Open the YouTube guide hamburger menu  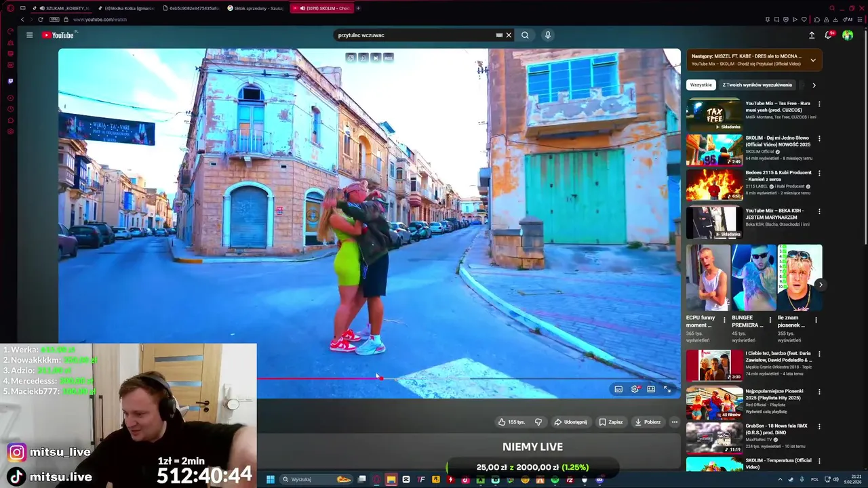click(x=29, y=35)
